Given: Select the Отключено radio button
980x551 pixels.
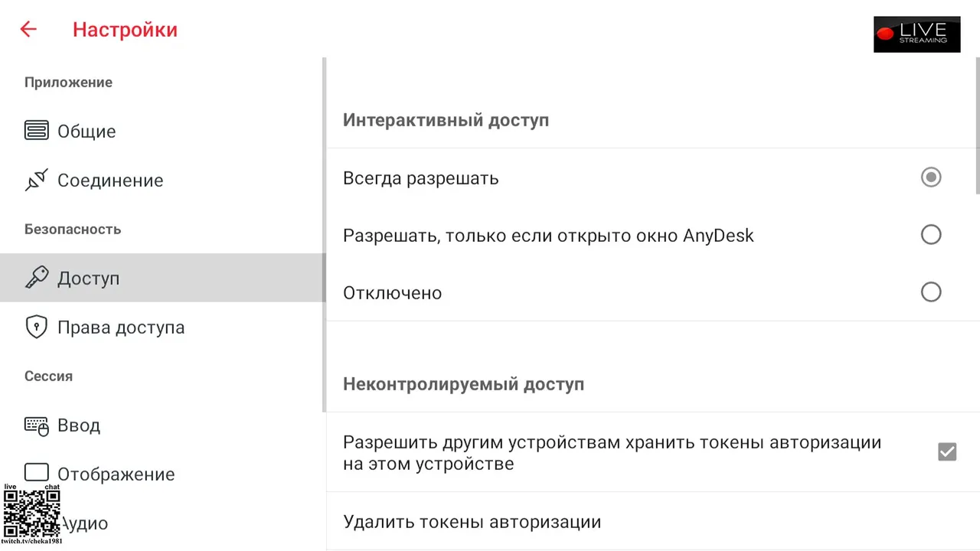Looking at the screenshot, I should (931, 292).
